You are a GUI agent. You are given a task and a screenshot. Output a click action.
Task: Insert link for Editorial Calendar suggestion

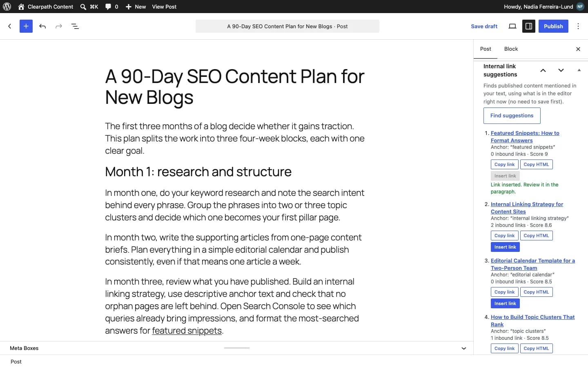click(505, 303)
